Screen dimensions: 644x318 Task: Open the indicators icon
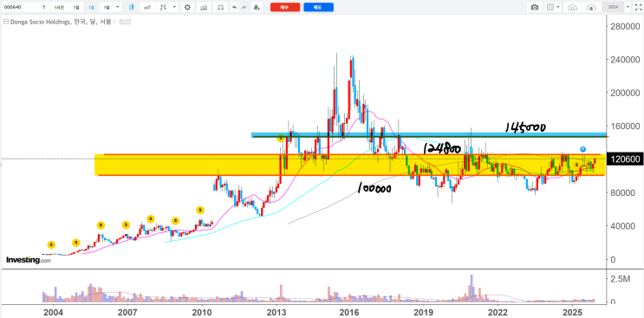[203, 7]
